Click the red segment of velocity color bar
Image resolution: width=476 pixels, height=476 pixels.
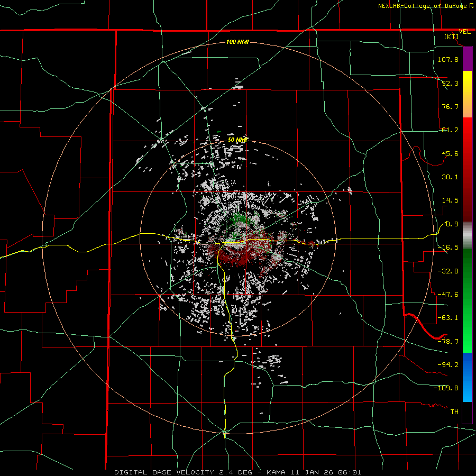[x=467, y=169]
